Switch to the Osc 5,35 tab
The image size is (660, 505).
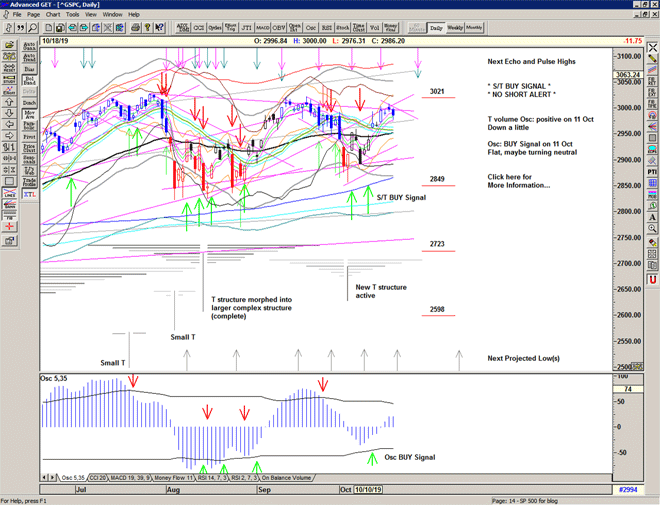[73, 478]
